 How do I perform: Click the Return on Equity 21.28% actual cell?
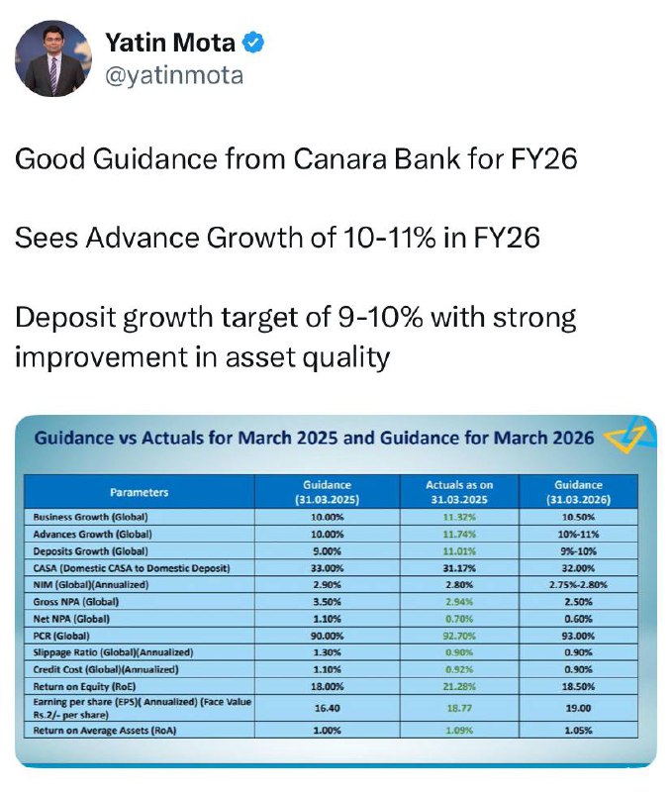(x=459, y=687)
